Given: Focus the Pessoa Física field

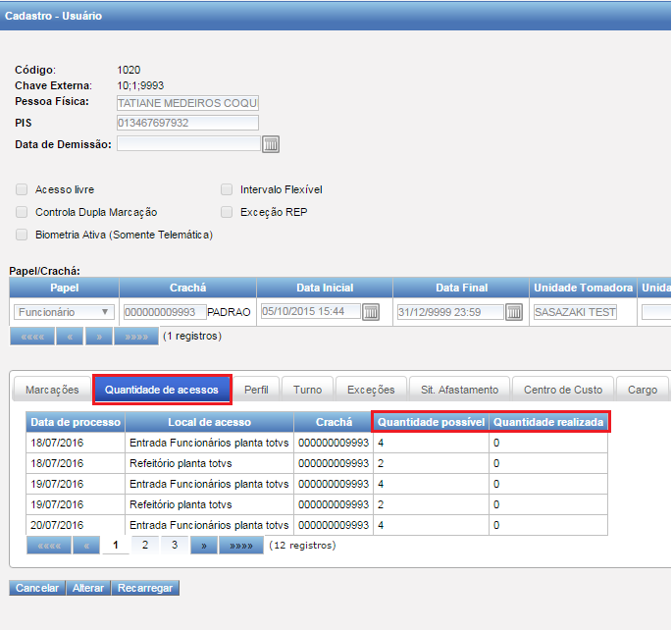Looking at the screenshot, I should point(187,103).
